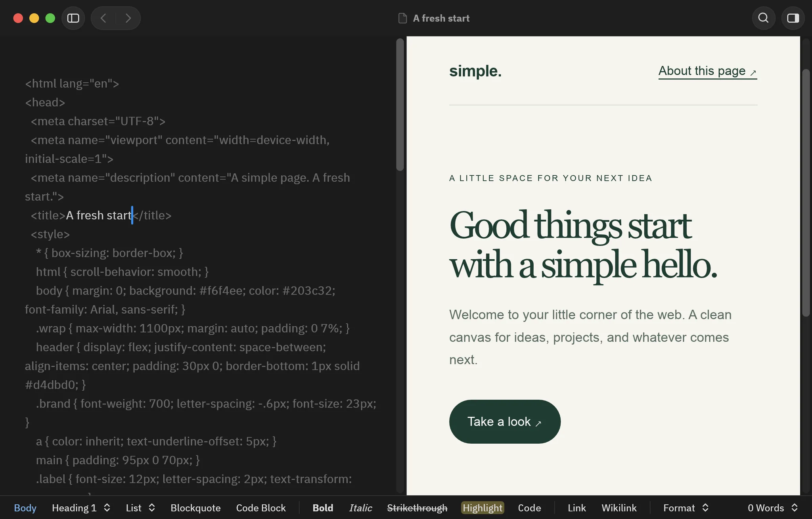812x519 pixels.
Task: Go back with the left arrow
Action: point(103,18)
